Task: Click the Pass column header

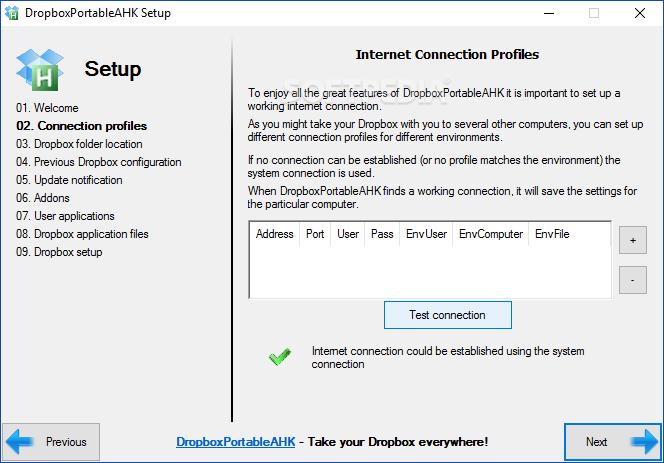Action: [x=382, y=234]
